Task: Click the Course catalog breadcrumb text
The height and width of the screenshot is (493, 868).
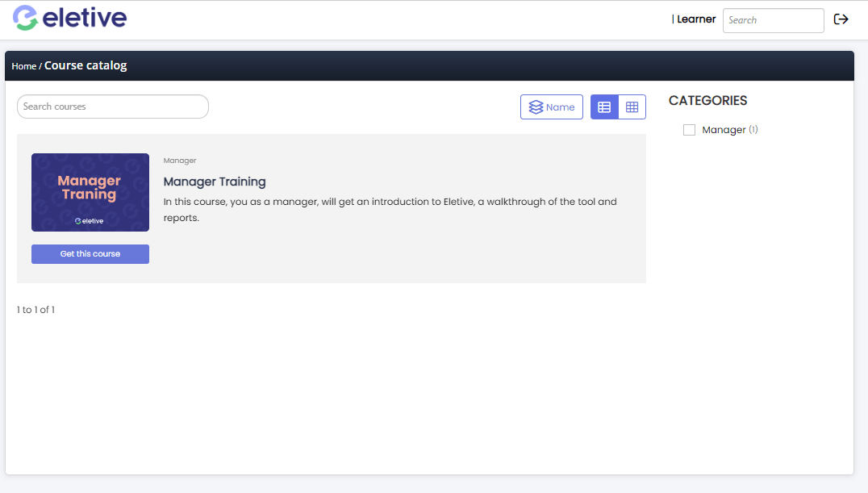Action: point(86,65)
